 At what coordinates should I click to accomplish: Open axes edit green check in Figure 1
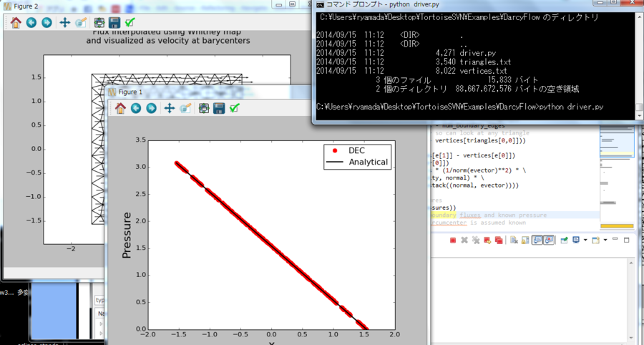click(x=235, y=108)
